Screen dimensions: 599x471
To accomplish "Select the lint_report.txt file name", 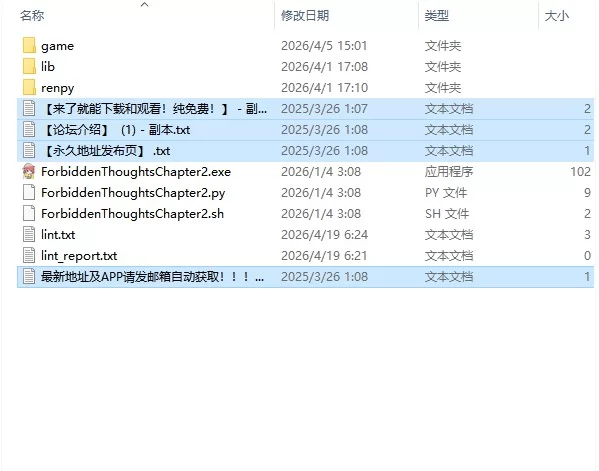I will 79,256.
